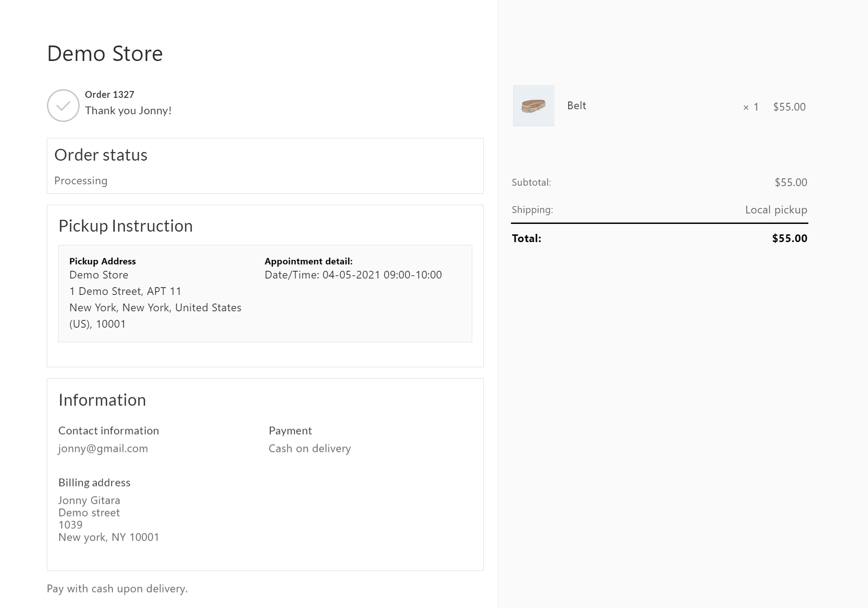The image size is (868, 608).
Task: Click the Pickup Instruction heading
Action: point(125,226)
